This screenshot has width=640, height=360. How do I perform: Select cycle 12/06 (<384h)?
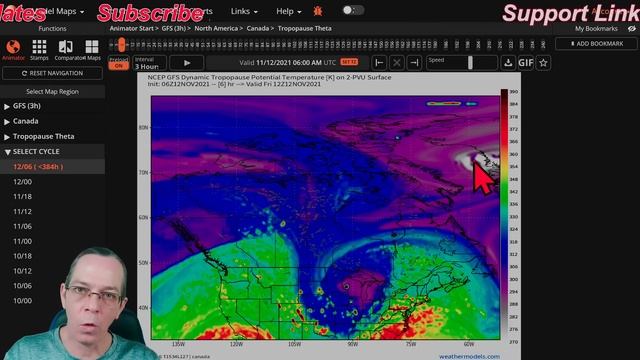[52, 167]
